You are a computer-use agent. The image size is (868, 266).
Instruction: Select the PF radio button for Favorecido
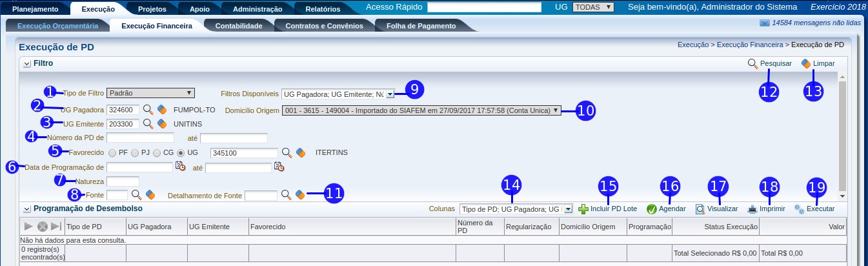coord(113,153)
